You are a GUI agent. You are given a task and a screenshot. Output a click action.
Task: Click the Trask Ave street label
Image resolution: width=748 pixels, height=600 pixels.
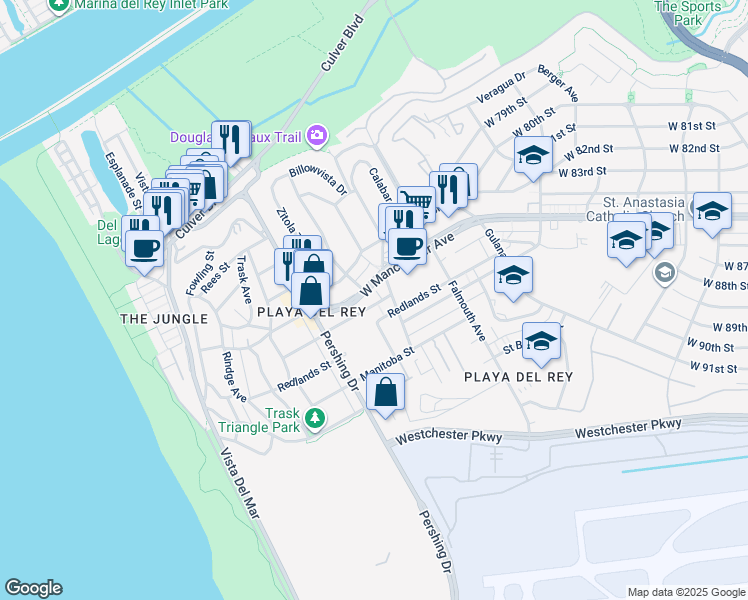pos(244,279)
